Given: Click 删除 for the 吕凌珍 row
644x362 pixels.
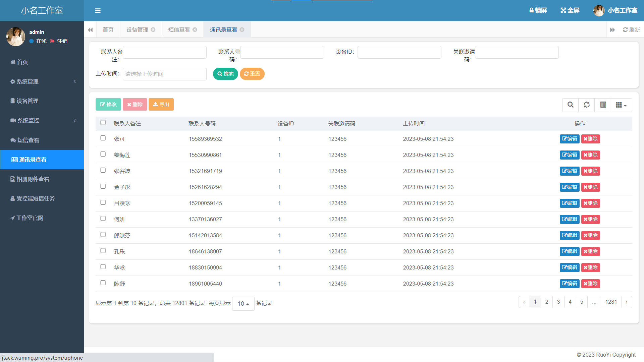Looking at the screenshot, I should pyautogui.click(x=590, y=203).
